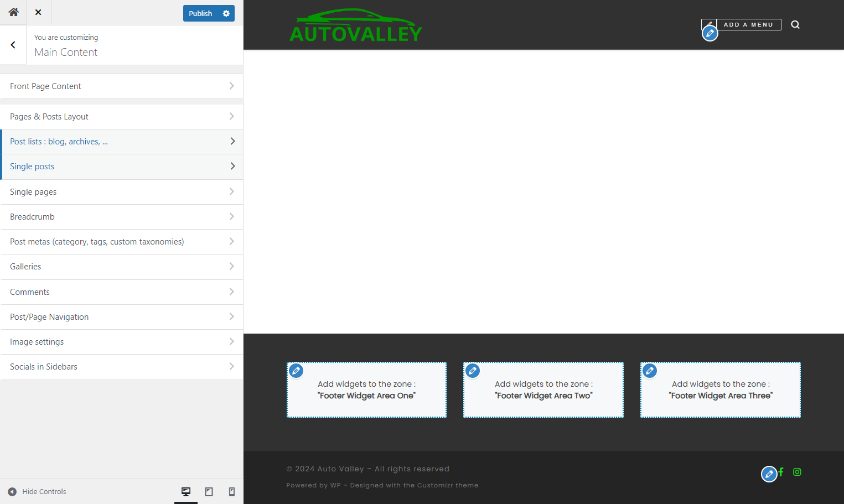Edit Footer Widget Area Three pencil shortcut
The height and width of the screenshot is (504, 844).
pyautogui.click(x=650, y=371)
